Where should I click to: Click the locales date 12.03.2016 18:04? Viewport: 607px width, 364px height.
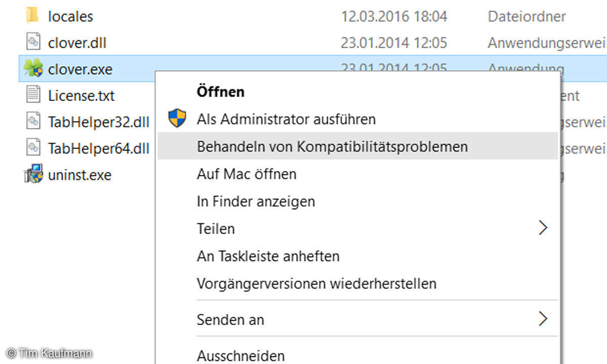(x=394, y=16)
